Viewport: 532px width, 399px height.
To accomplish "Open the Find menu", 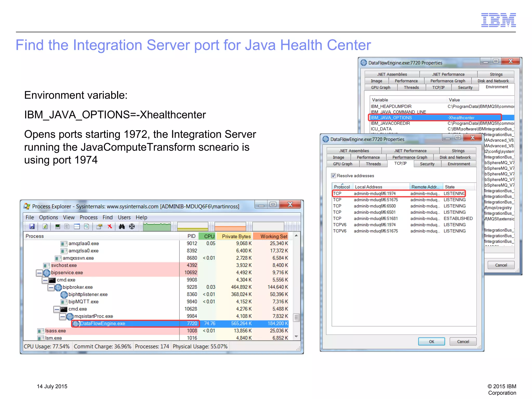I will coord(108,217).
